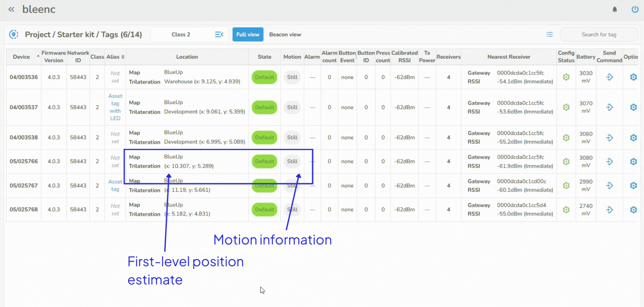This screenshot has width=644, height=307.
Task: Open the list view icon near the search field
Action: click(549, 34)
